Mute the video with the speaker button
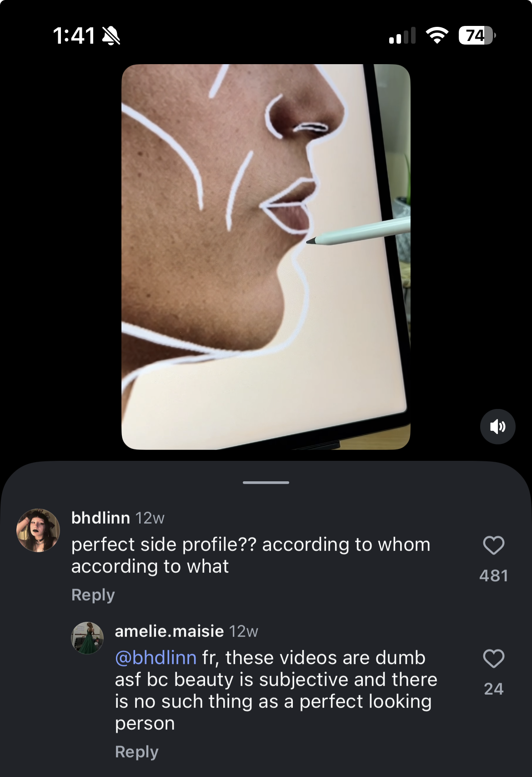Image resolution: width=532 pixels, height=777 pixels. click(x=497, y=427)
